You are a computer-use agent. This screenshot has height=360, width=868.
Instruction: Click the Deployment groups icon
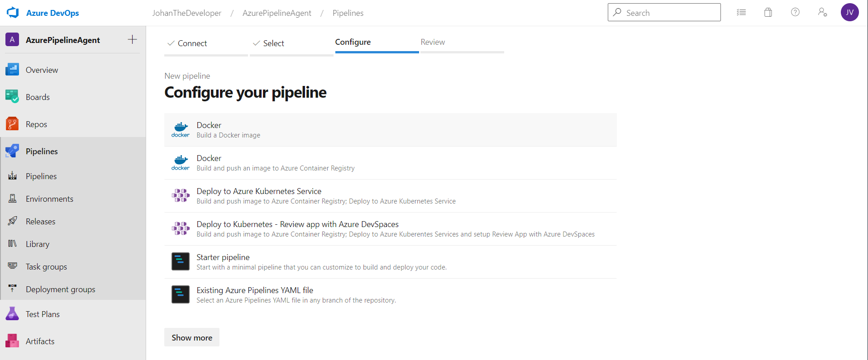[13, 289]
